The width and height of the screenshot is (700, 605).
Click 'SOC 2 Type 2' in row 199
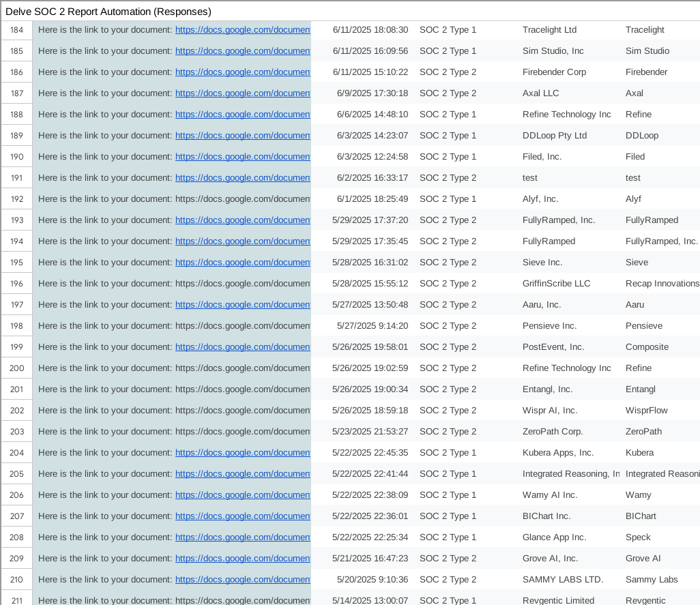(448, 346)
